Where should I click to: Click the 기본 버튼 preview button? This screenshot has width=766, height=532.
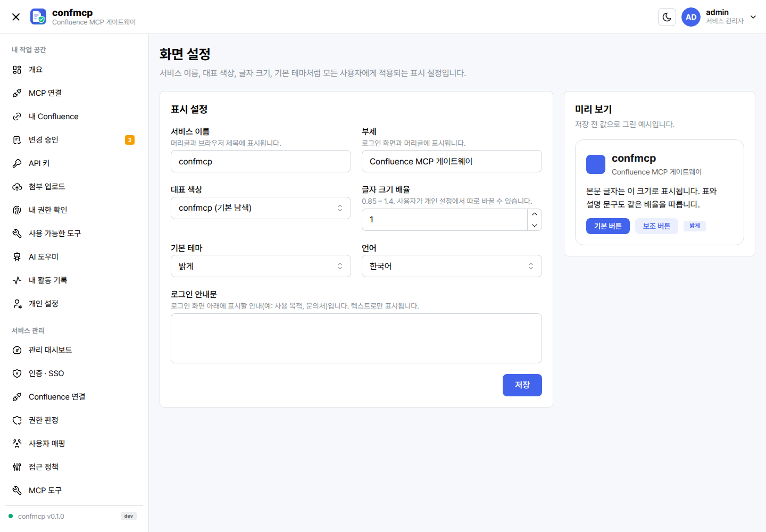click(x=608, y=226)
